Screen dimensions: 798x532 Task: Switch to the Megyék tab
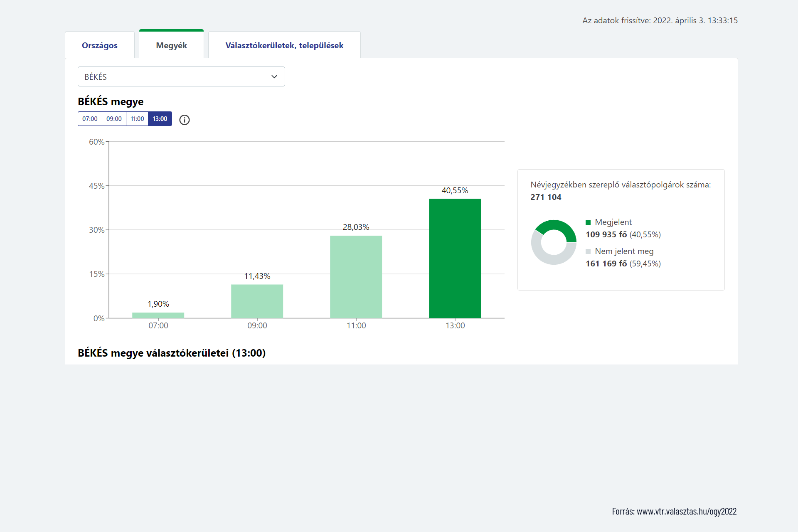[171, 45]
